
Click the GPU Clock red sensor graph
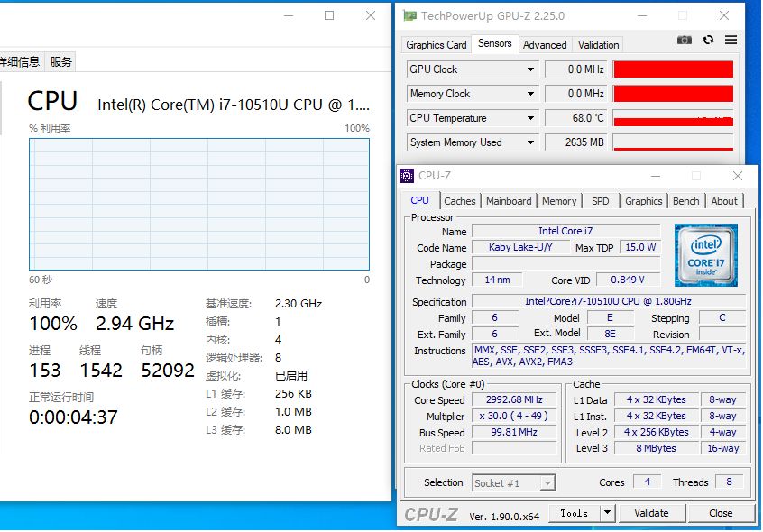(673, 69)
